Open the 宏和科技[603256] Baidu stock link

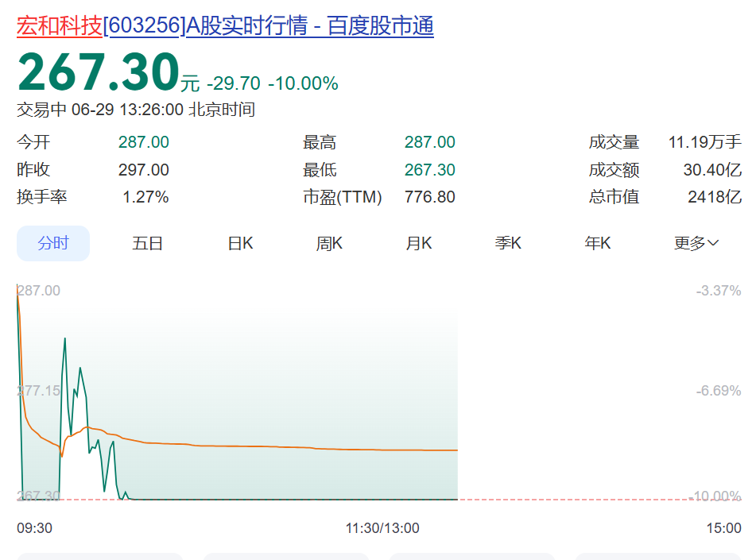(225, 25)
